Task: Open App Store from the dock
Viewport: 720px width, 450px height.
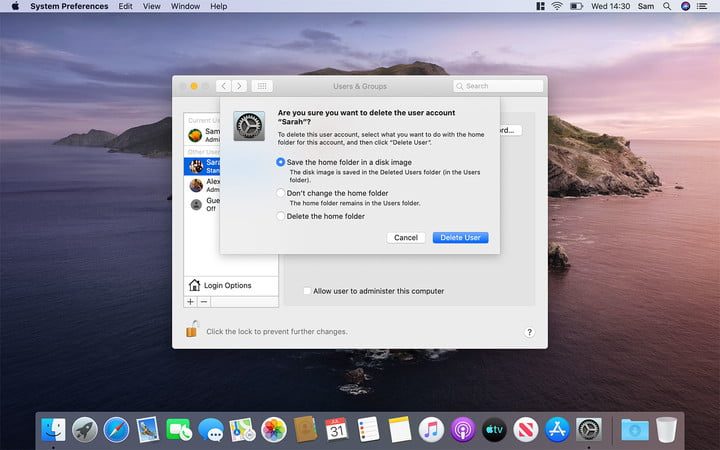Action: (557, 430)
